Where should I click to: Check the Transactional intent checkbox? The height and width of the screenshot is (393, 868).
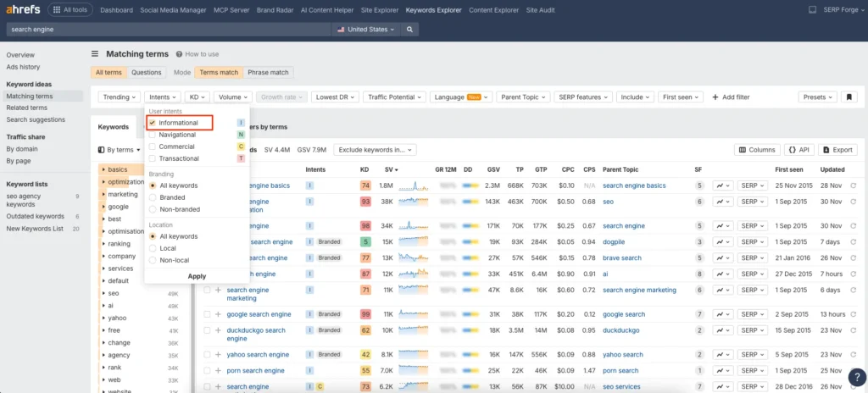153,158
